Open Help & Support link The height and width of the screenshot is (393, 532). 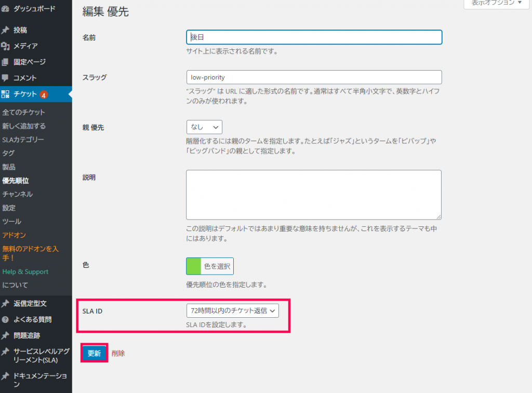point(25,272)
